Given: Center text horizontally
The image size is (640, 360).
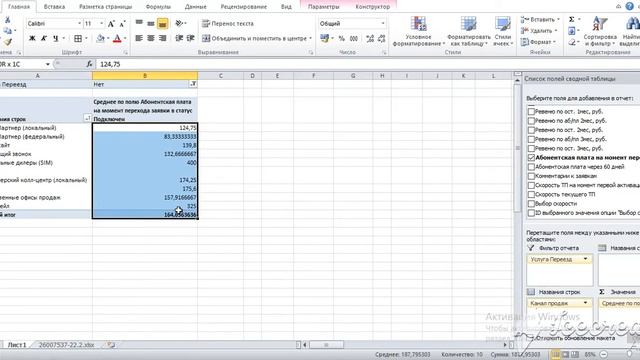Looking at the screenshot, I should click(x=151, y=38).
